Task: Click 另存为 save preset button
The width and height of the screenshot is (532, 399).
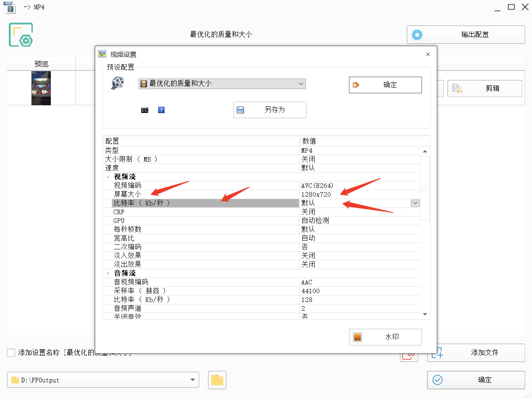Action: 270,110
